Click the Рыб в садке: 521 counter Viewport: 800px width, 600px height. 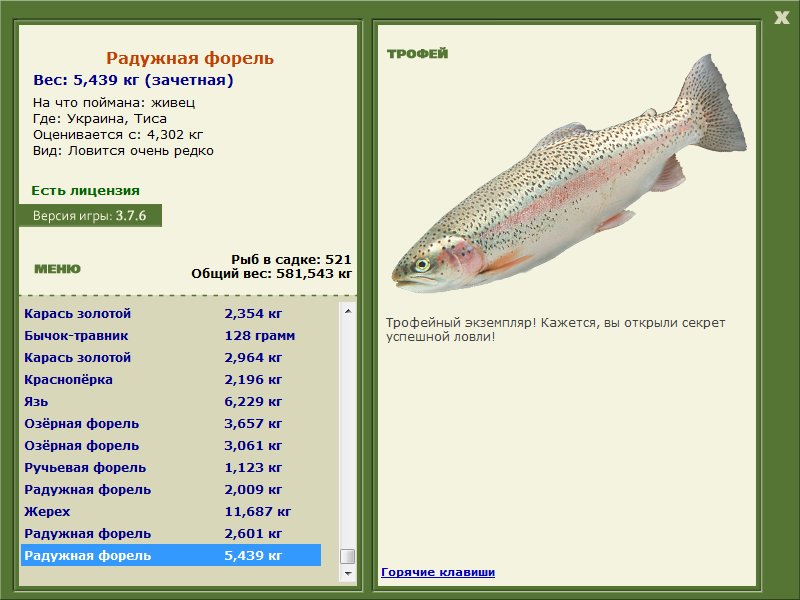coord(291,259)
